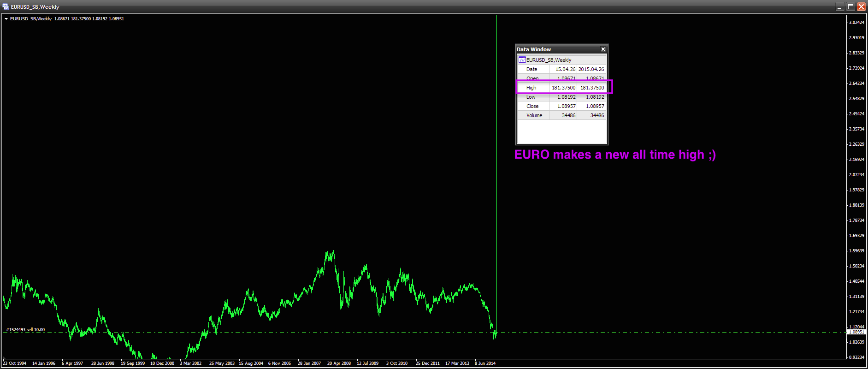The image size is (868, 369).
Task: Click the '19 Sep 1999' date on time axis
Action: (x=133, y=363)
